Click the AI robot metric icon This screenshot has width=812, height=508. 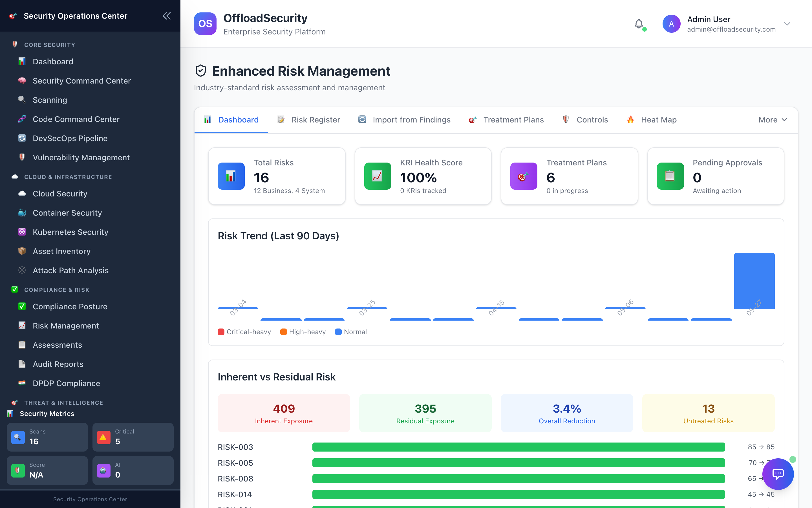[104, 470]
